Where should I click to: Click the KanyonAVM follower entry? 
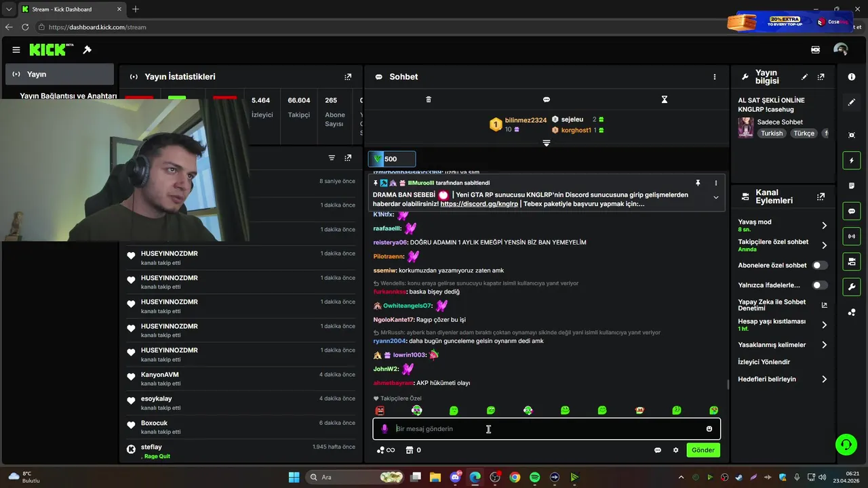241,379
